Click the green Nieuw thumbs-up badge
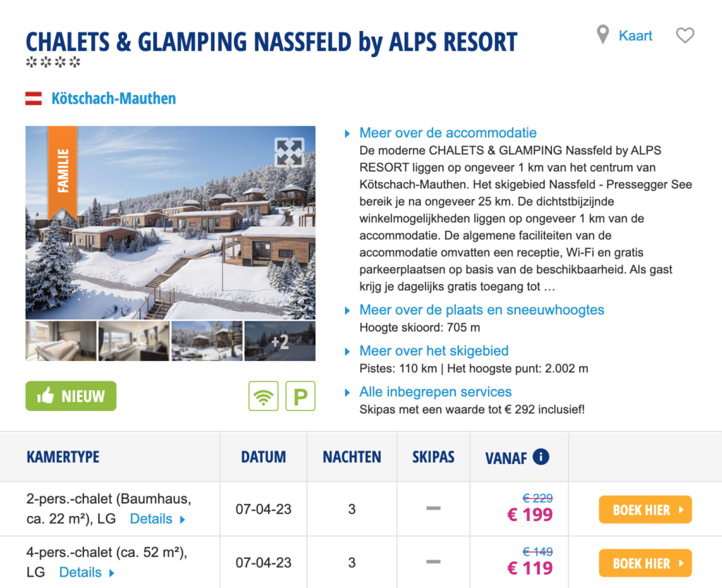Viewport: 722px width, 588px height. [x=71, y=396]
